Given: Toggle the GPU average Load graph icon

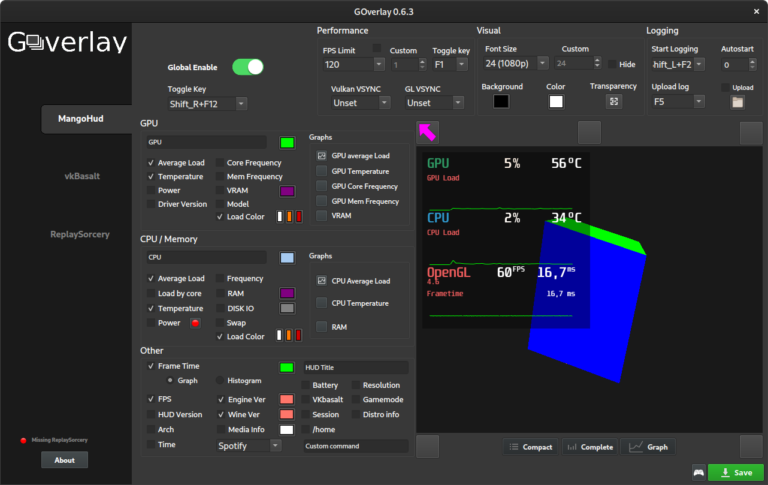Looking at the screenshot, I should [321, 156].
